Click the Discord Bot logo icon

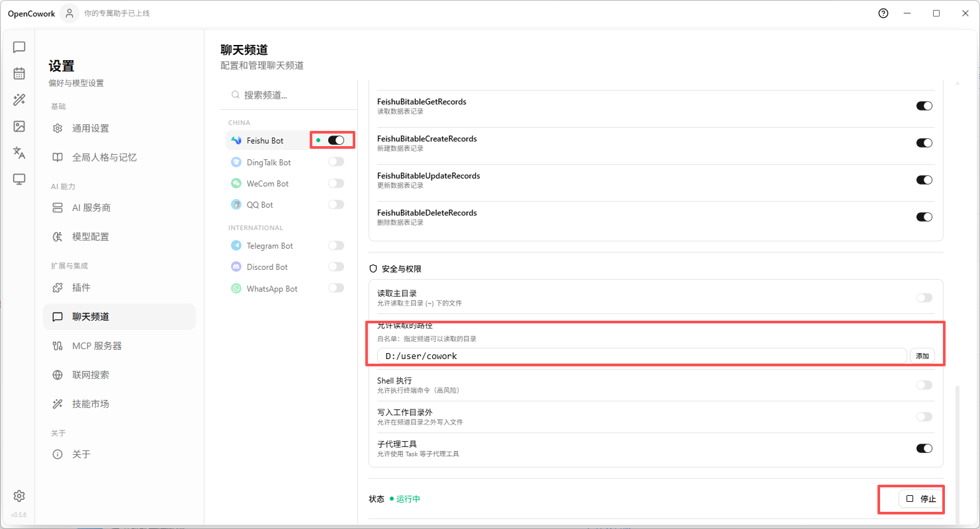[236, 266]
